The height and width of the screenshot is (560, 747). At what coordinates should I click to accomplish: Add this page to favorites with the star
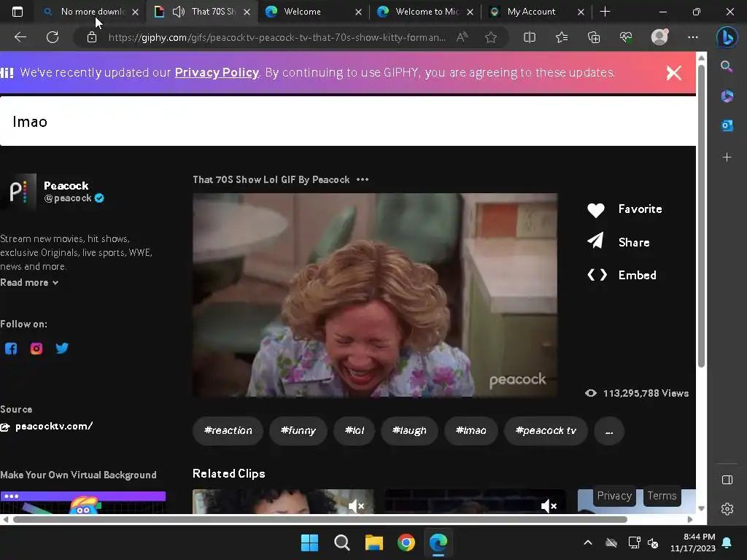[491, 37]
